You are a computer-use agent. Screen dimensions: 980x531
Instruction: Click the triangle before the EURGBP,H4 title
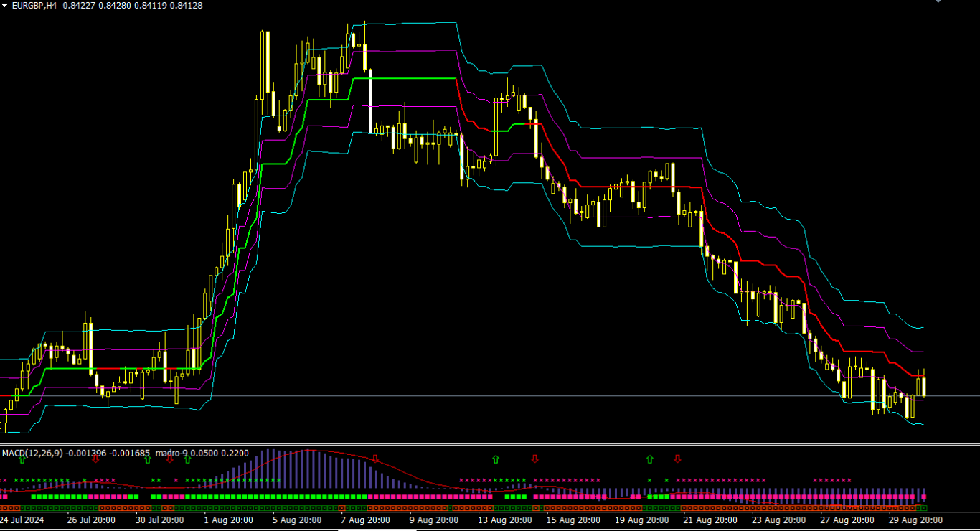4,6
